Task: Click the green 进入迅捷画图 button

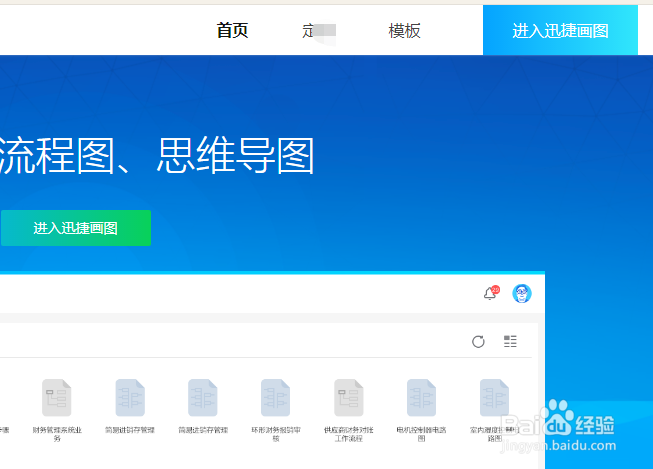Action: 76,228
